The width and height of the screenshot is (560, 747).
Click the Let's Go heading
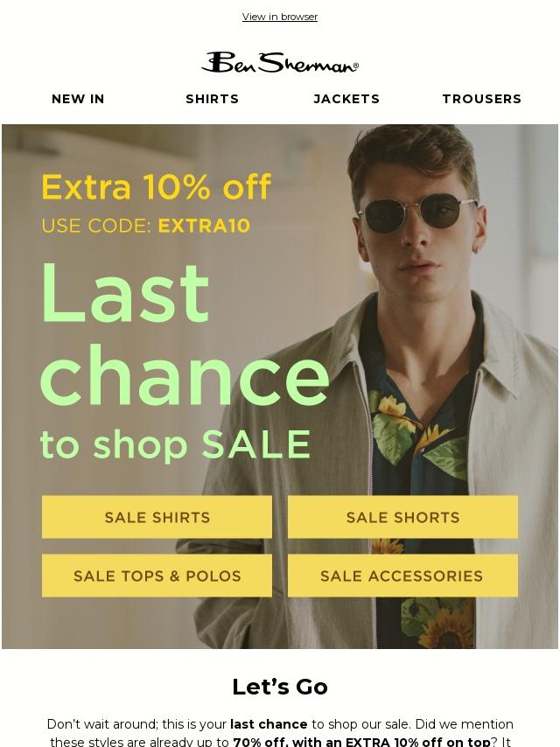click(x=280, y=687)
